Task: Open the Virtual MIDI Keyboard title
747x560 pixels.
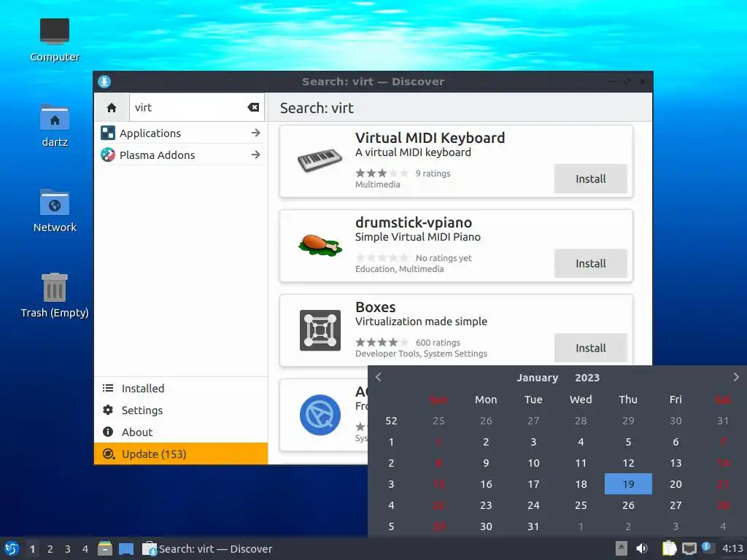Action: pyautogui.click(x=430, y=138)
